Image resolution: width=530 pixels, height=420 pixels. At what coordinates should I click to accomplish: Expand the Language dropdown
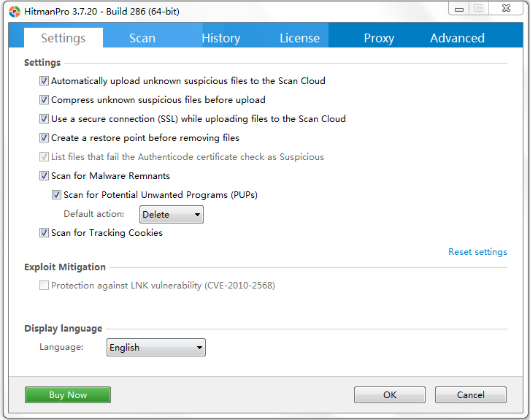156,348
